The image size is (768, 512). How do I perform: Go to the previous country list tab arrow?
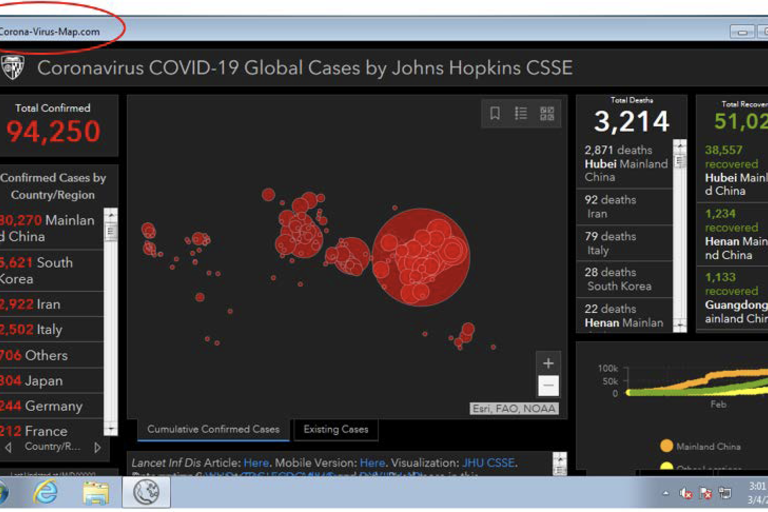click(x=8, y=447)
